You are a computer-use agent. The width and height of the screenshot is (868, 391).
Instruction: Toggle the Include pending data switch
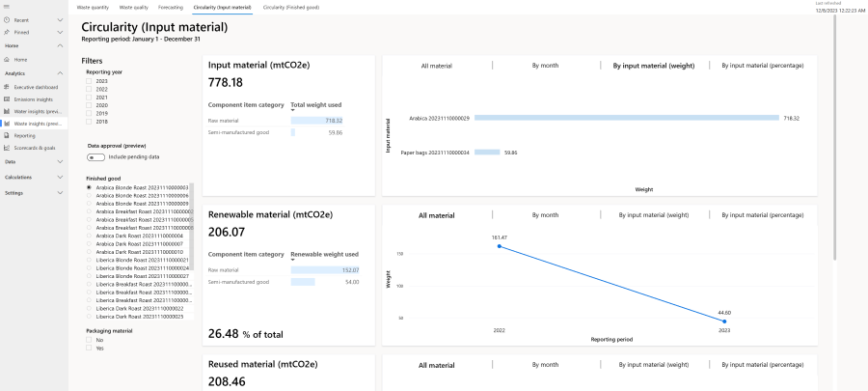[x=95, y=156]
